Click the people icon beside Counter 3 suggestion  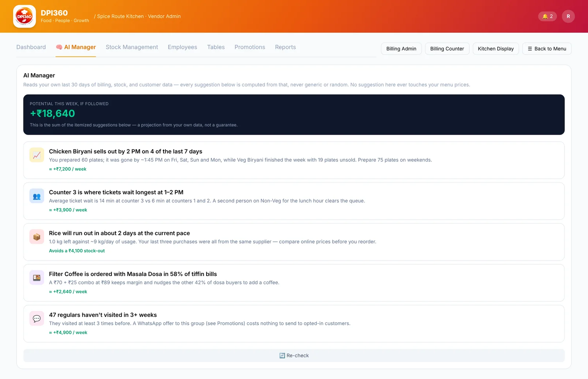(x=37, y=196)
